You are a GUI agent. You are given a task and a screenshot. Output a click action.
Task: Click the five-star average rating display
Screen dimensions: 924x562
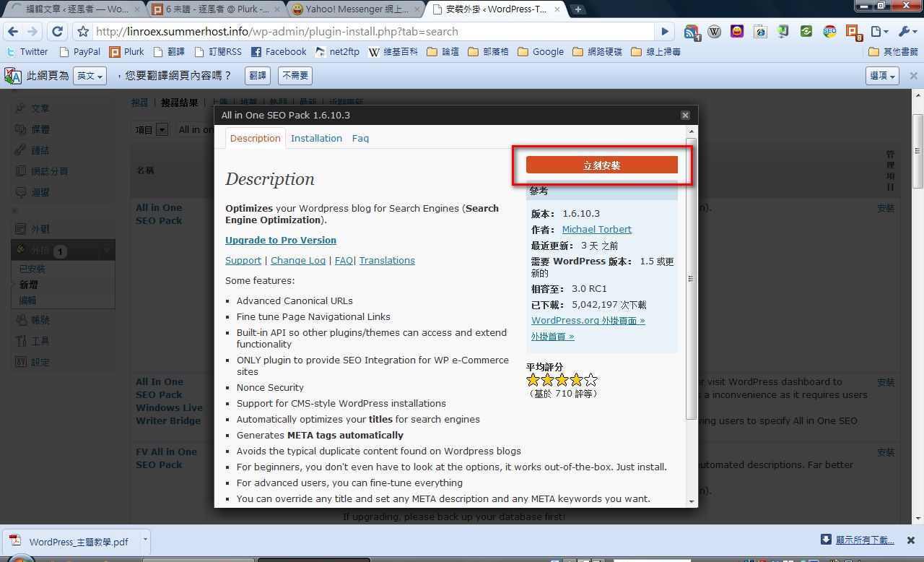click(x=562, y=379)
